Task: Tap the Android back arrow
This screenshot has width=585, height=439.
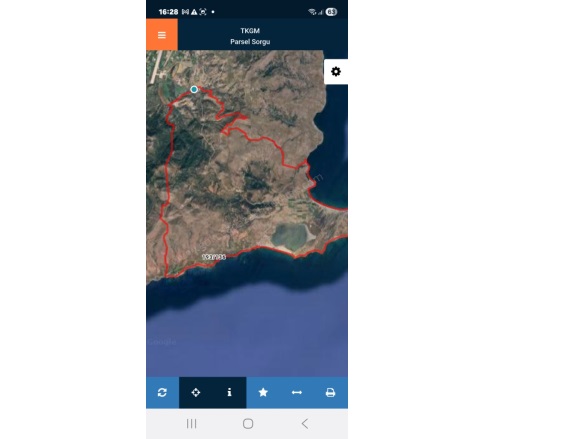Action: pos(305,424)
